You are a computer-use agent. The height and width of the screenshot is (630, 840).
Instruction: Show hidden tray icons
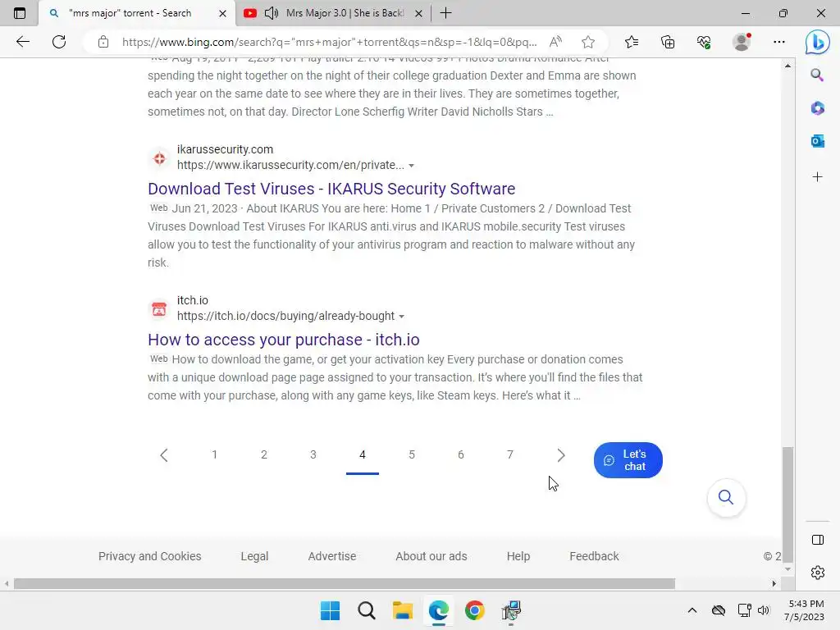692,610
